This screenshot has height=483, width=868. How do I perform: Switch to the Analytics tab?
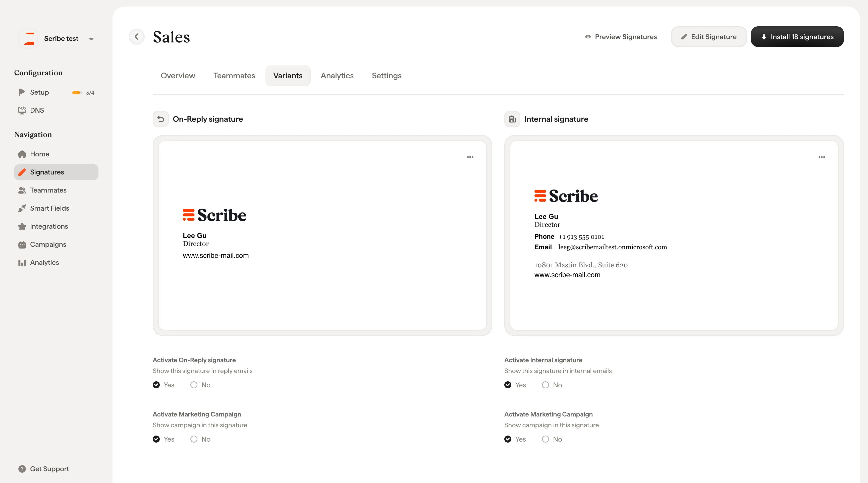click(337, 76)
